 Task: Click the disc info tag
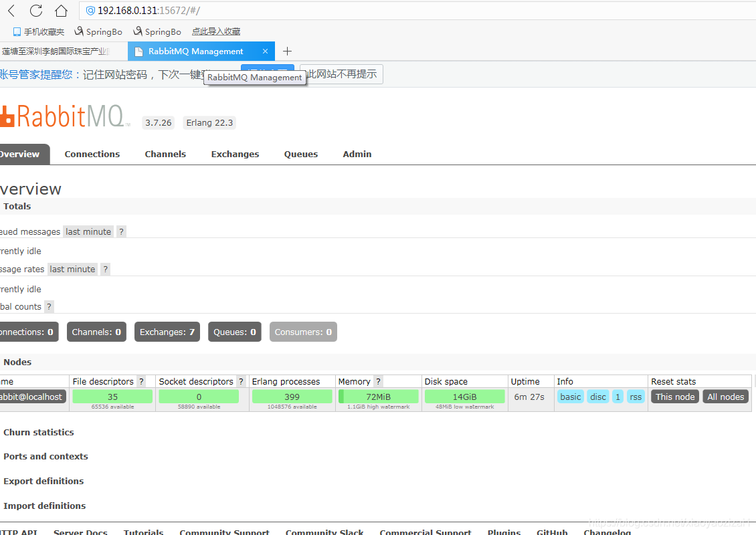point(598,397)
